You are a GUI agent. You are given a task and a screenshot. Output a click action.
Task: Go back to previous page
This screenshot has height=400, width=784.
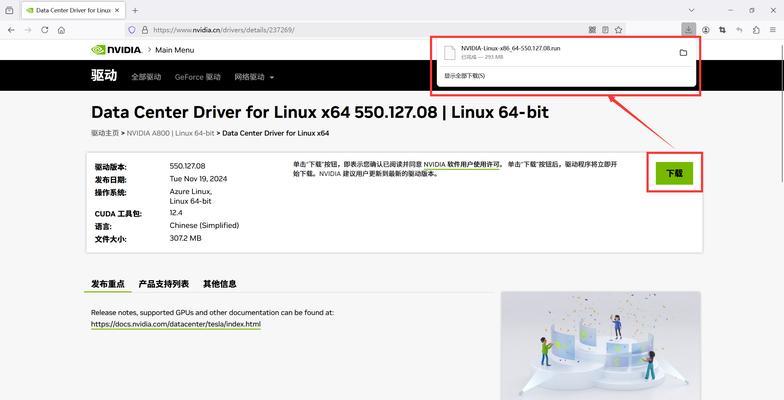click(12, 30)
